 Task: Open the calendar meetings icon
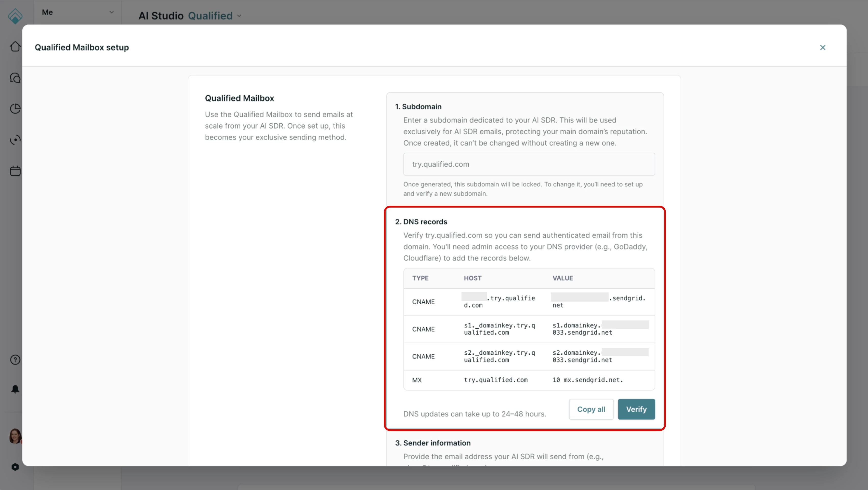[x=15, y=171]
